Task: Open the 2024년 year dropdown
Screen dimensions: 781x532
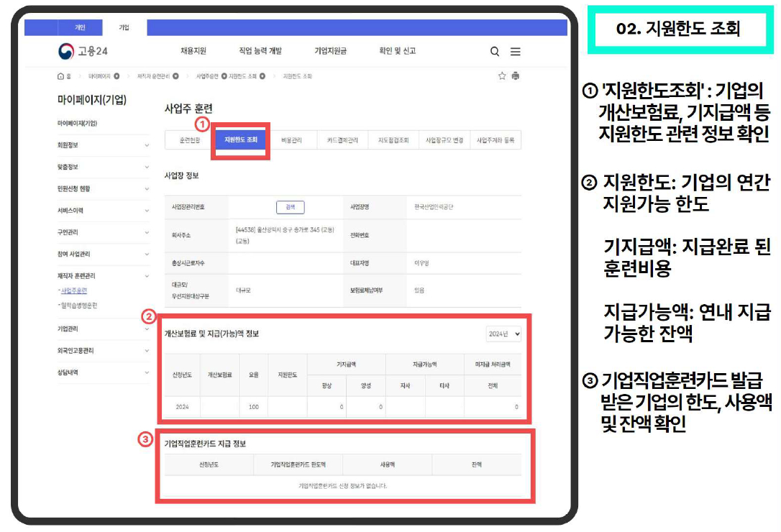Action: [x=504, y=334]
